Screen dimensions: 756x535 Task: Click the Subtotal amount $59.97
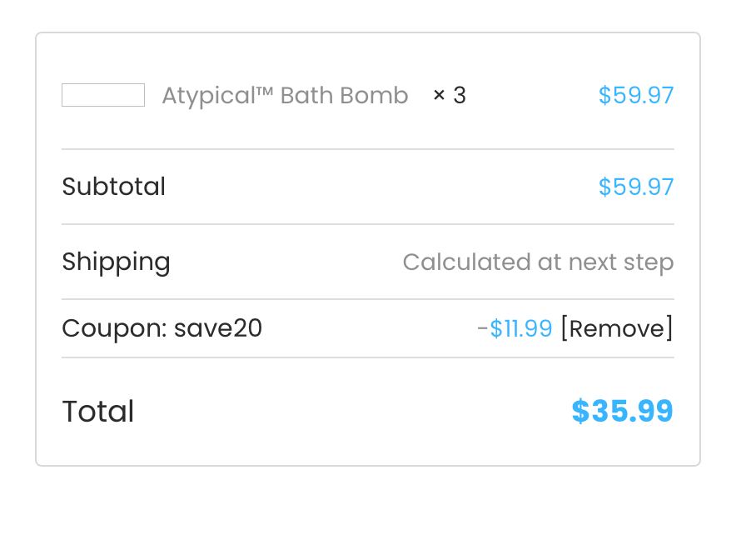pyautogui.click(x=635, y=187)
